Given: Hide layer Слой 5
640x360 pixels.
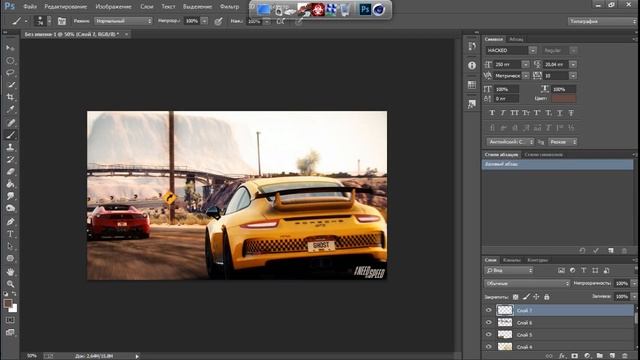Looking at the screenshot, I should click(x=489, y=335).
